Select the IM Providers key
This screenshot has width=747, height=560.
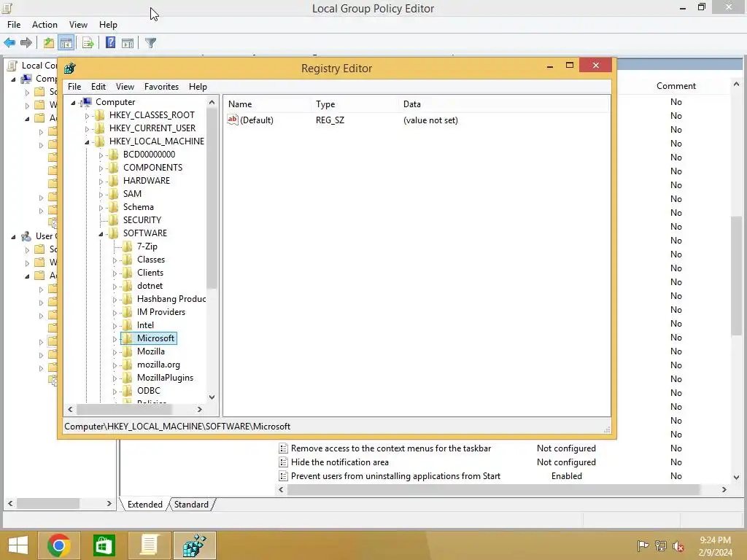pyautogui.click(x=161, y=312)
